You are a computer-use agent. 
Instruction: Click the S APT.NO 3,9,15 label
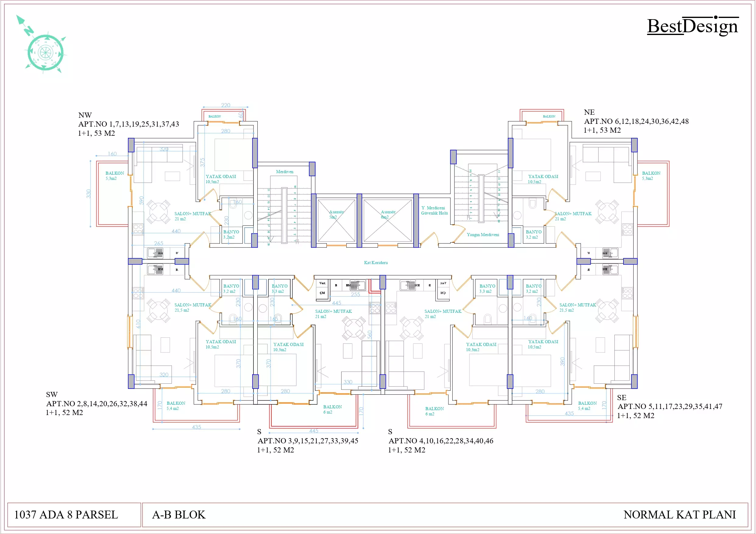(x=308, y=441)
